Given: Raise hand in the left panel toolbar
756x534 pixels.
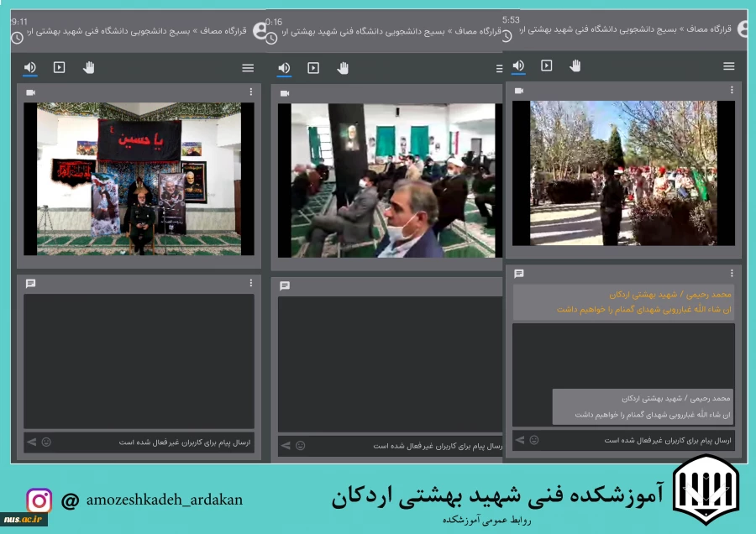Looking at the screenshot, I should 89,68.
